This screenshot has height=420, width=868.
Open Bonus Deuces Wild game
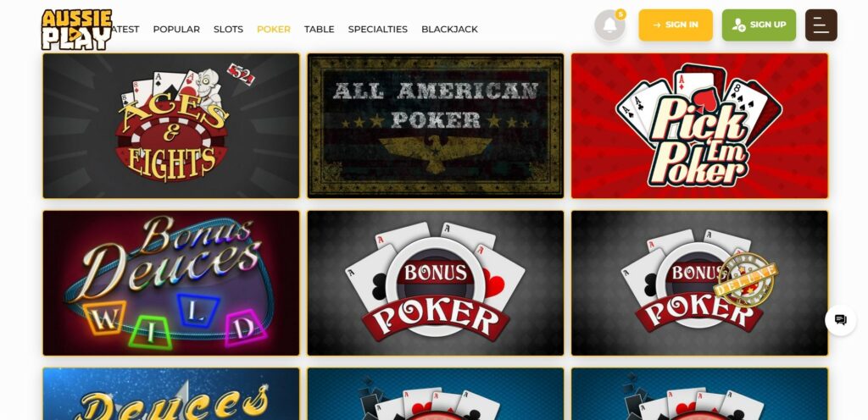coord(171,283)
